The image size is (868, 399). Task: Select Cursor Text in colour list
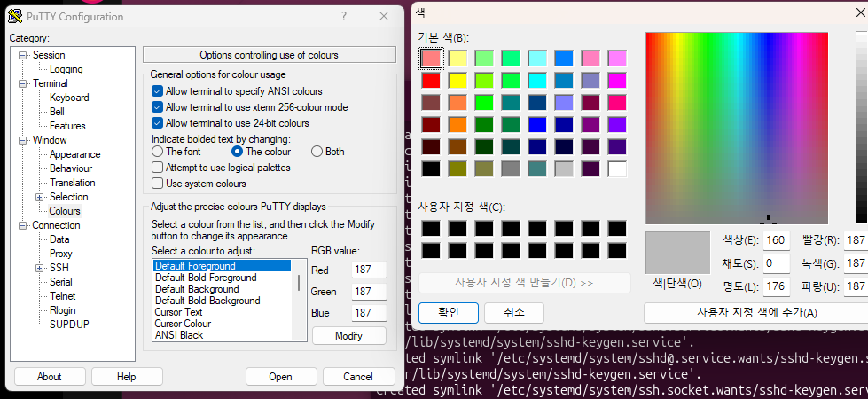pos(222,312)
